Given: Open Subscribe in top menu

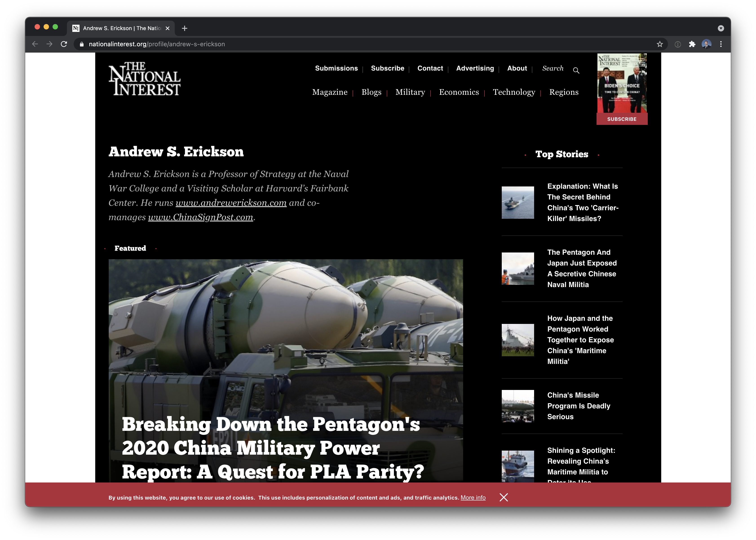Looking at the screenshot, I should click(388, 68).
